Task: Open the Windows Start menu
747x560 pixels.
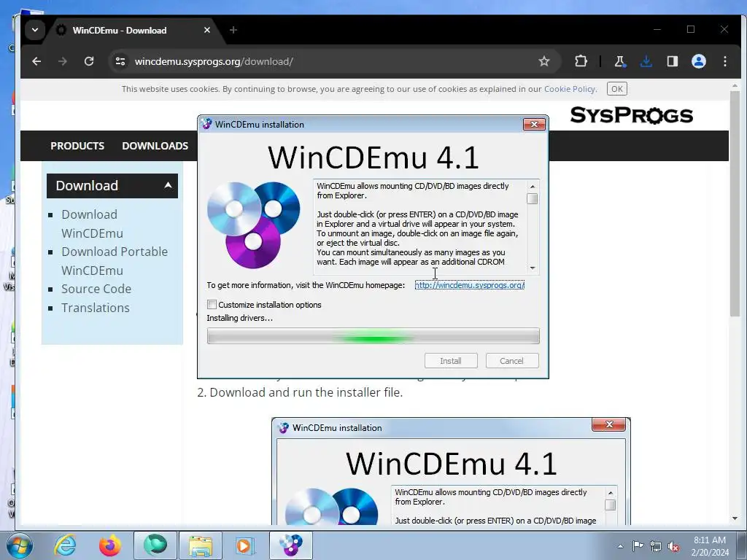Action: pyautogui.click(x=19, y=545)
